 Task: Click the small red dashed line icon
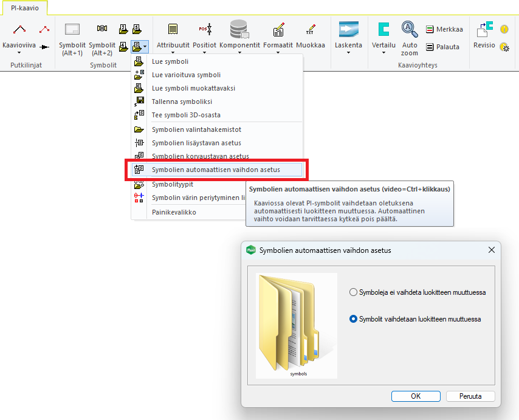tap(44, 30)
